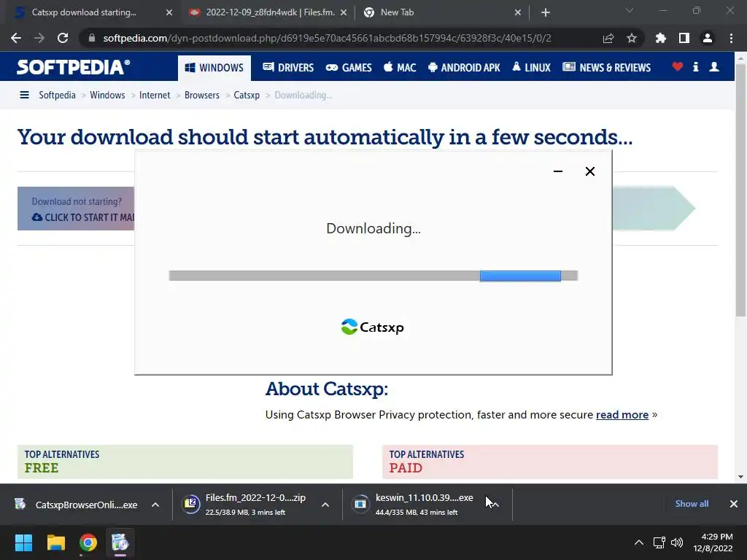Click the Catsxp breadcrumb link
This screenshot has height=560, width=747.
247,96
